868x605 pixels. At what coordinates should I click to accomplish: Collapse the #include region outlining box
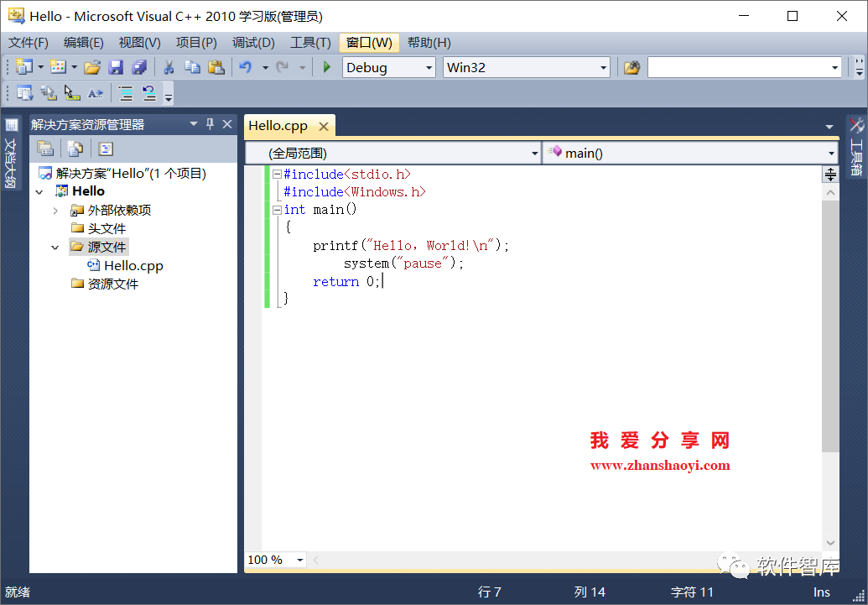[277, 175]
